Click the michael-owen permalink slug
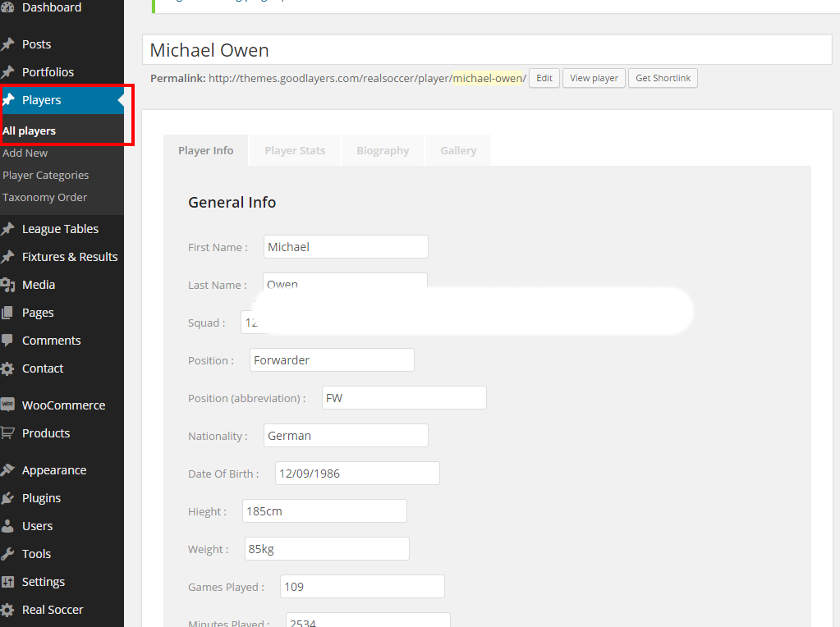 [x=488, y=79]
